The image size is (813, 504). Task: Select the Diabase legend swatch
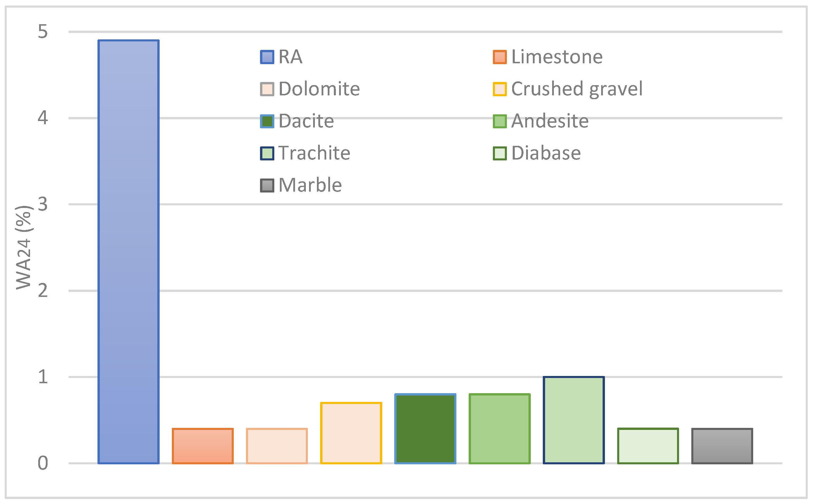(x=500, y=153)
